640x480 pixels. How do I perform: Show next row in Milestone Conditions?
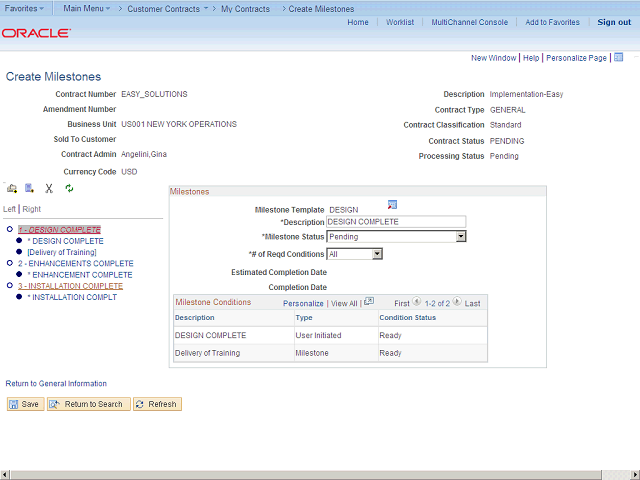[x=457, y=302]
